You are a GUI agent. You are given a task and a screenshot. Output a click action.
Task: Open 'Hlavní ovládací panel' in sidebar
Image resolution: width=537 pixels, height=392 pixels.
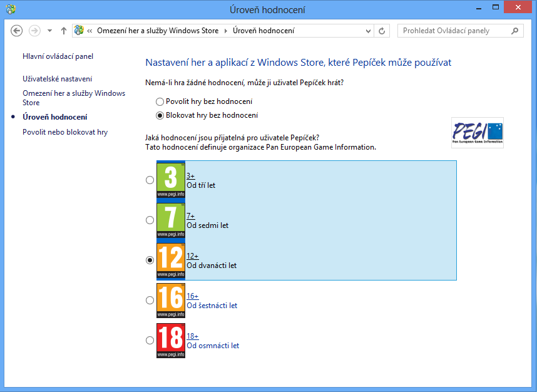[x=58, y=56]
